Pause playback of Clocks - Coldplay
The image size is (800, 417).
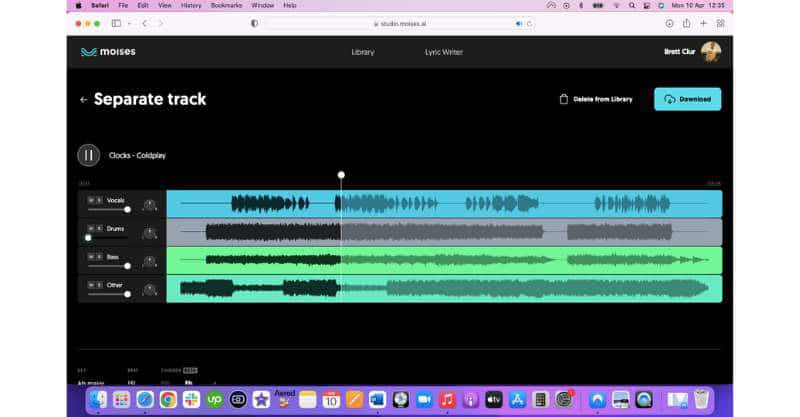click(x=88, y=155)
